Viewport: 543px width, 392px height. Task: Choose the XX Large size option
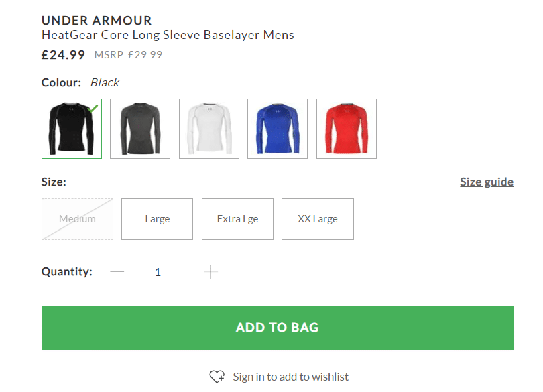[x=318, y=218]
